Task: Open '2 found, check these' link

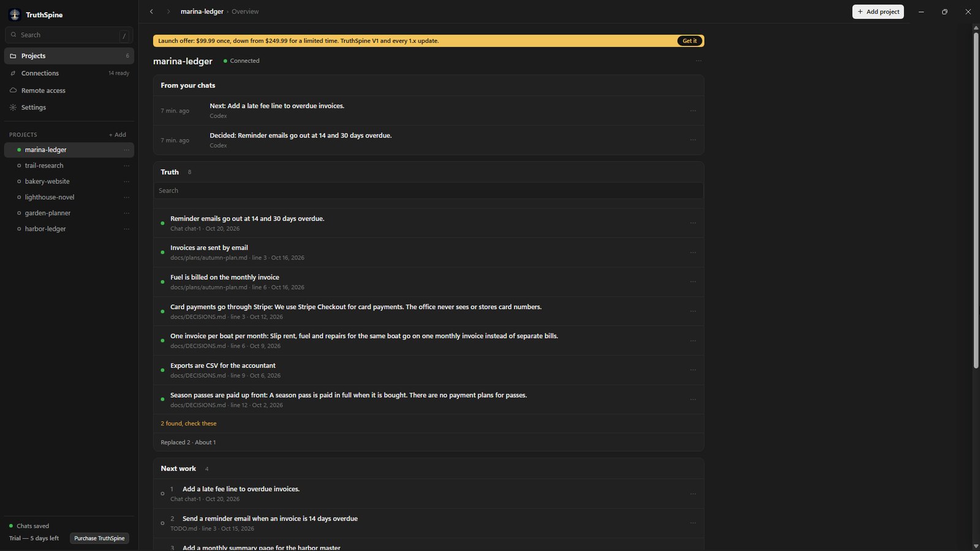Action: point(189,424)
